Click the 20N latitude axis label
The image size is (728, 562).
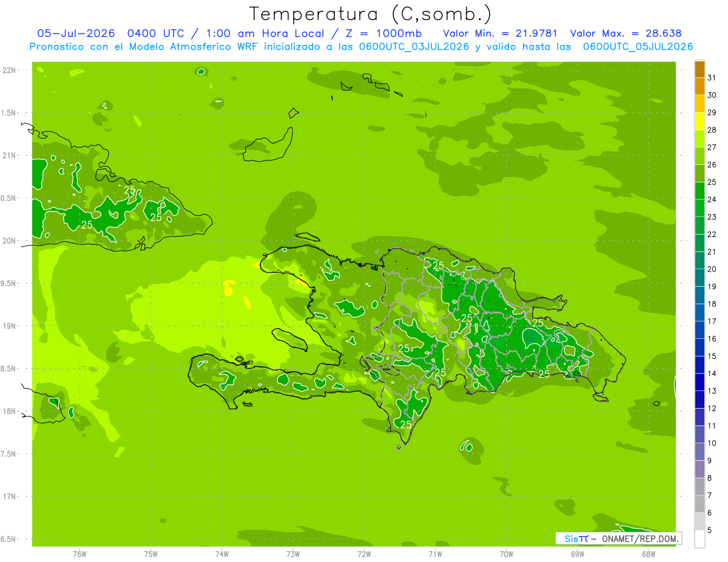point(10,241)
